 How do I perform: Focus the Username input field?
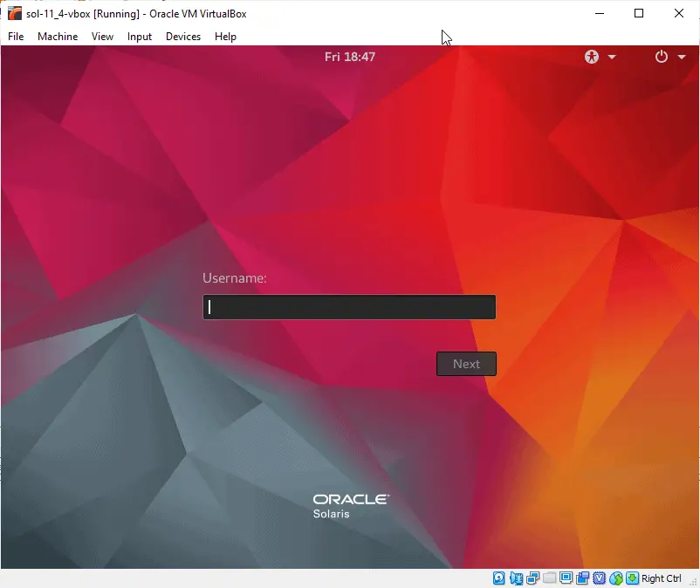349,307
